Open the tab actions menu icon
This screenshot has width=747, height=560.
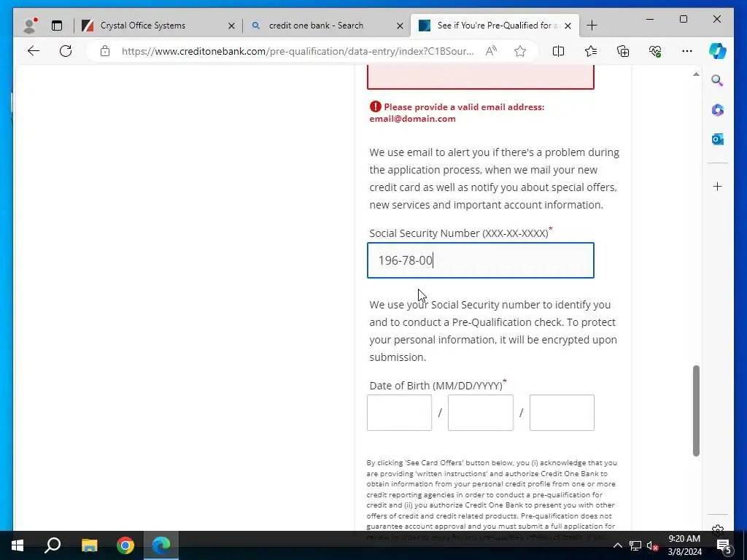(x=57, y=26)
